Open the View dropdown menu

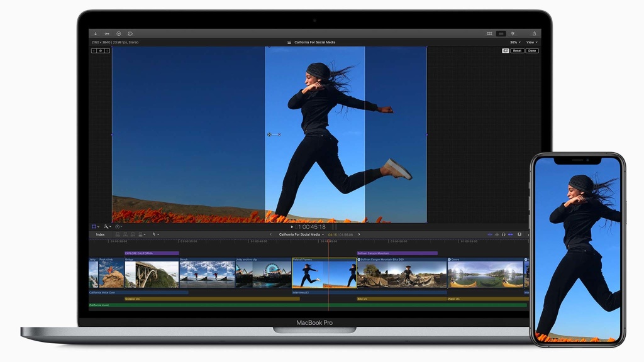[531, 42]
